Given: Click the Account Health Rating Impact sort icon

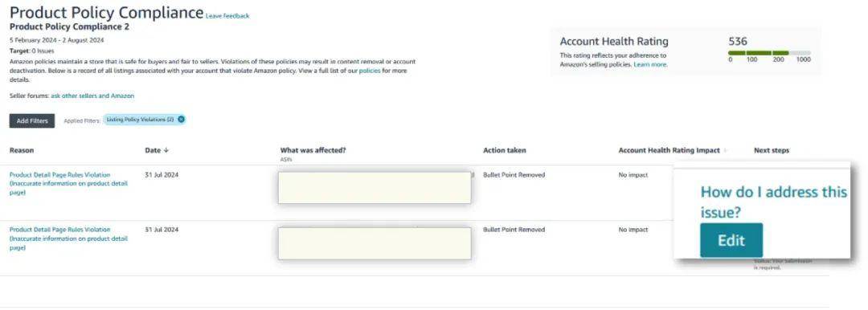Looking at the screenshot, I should tap(725, 150).
